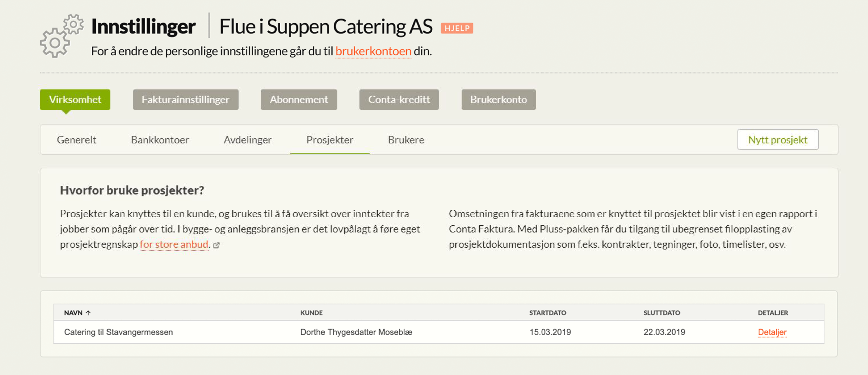Open the Fakturainnstillinger tab

185,100
